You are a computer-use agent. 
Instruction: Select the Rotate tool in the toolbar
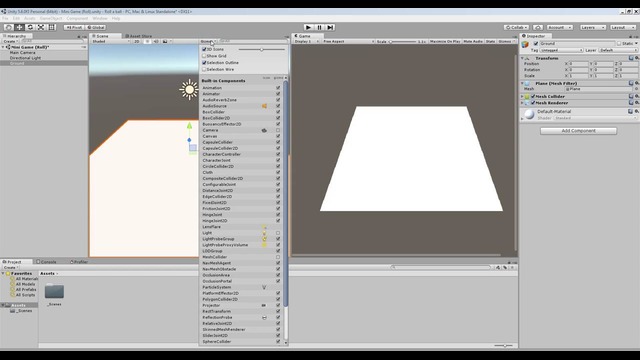(x=30, y=27)
